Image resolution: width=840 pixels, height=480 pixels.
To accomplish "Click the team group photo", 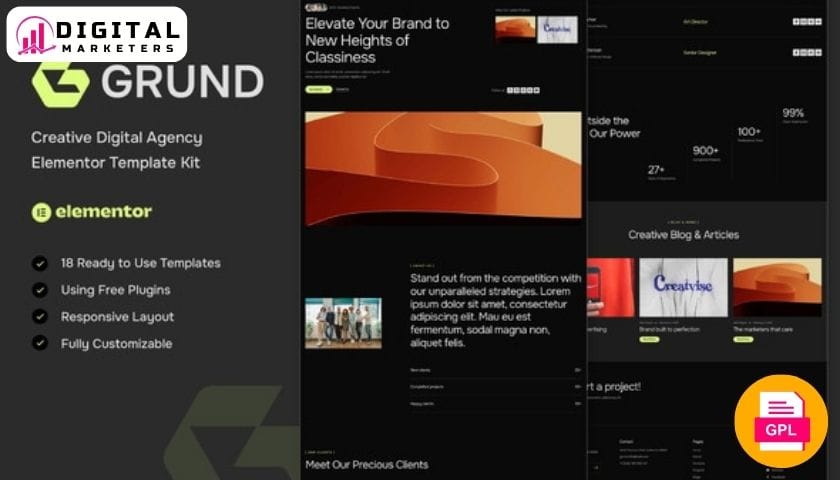I will tap(343, 323).
